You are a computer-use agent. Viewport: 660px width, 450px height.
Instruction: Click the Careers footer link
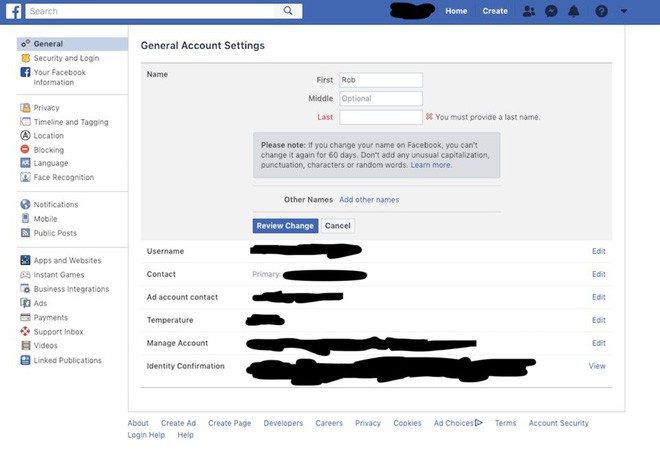pos(329,423)
